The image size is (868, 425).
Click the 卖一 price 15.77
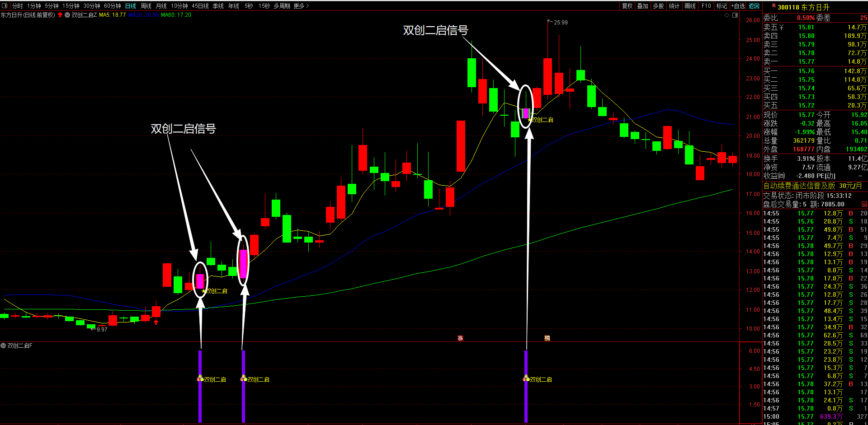coord(806,61)
